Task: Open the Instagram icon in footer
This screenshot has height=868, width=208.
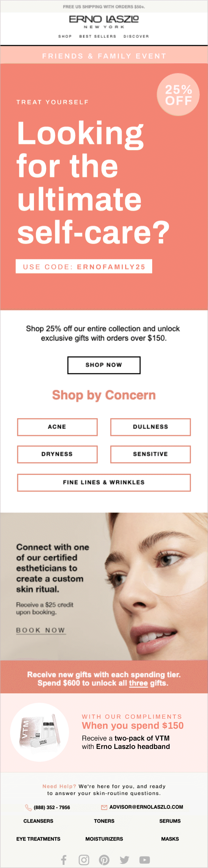Action: [x=84, y=860]
